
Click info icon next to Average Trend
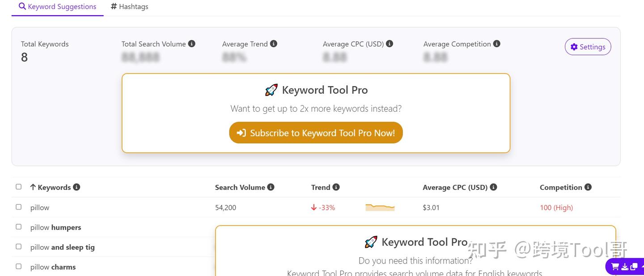[x=274, y=44]
